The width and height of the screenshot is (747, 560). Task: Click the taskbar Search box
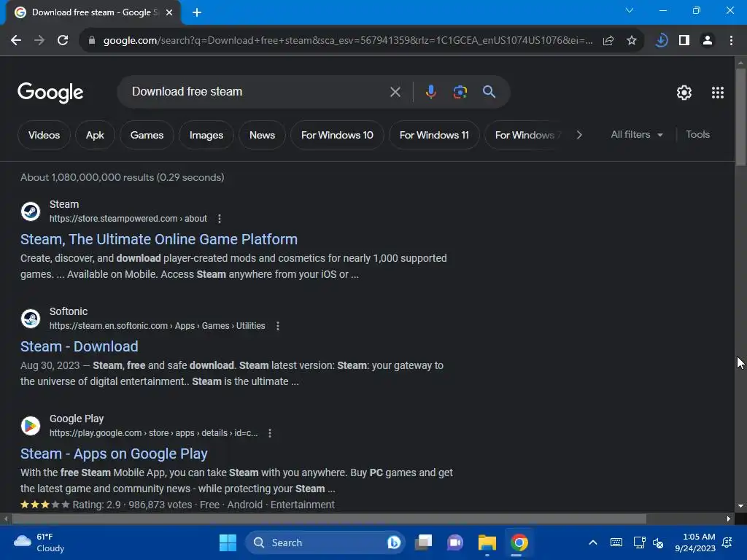[325, 542]
